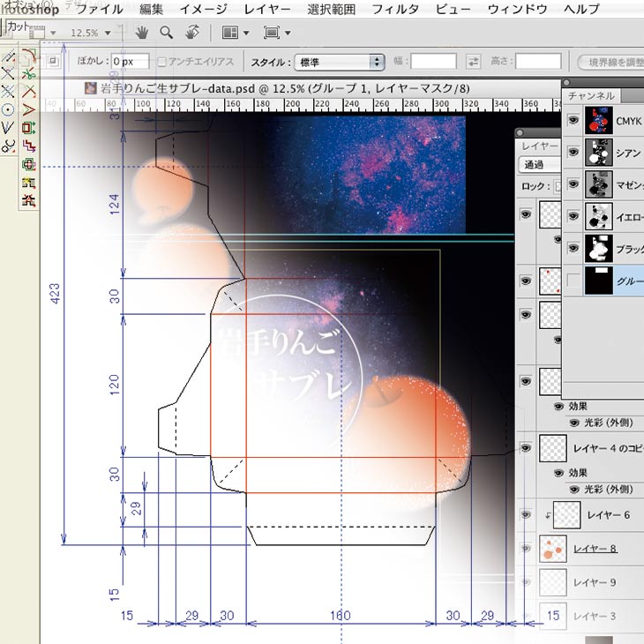Viewport: 644px width, 644px height.
Task: Select the red-black bracket tool at column bottom
Action: (x=29, y=200)
